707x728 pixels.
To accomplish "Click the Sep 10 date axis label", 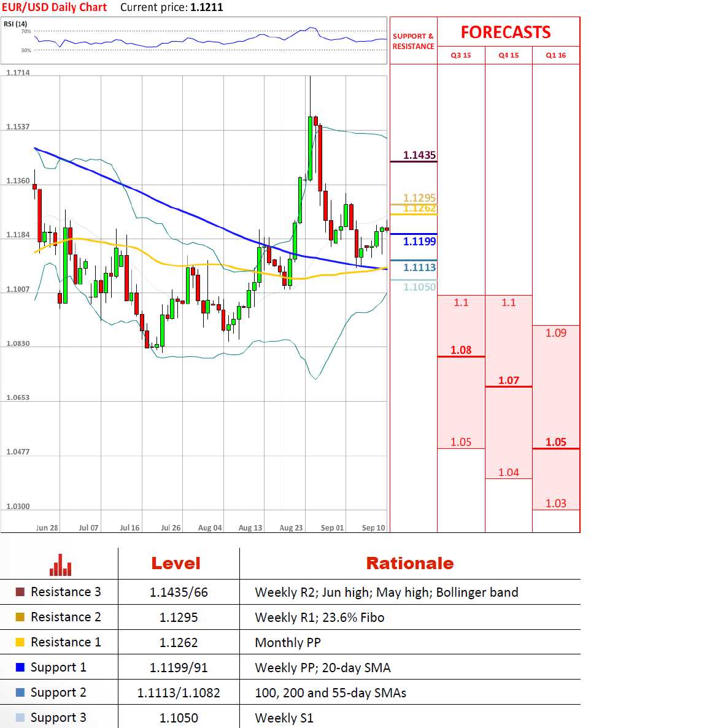I will coord(374,528).
